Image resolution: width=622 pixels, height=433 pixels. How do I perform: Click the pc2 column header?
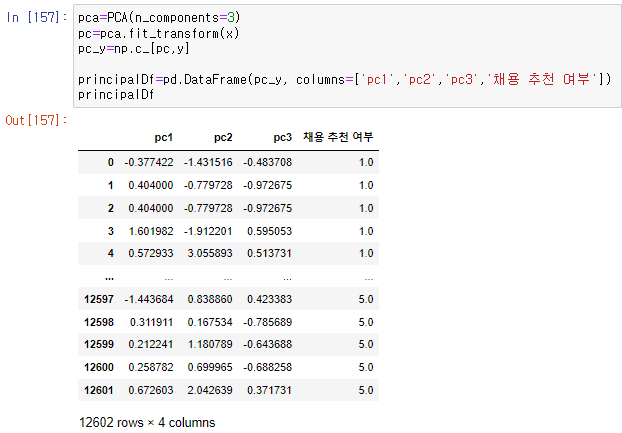[x=223, y=138]
